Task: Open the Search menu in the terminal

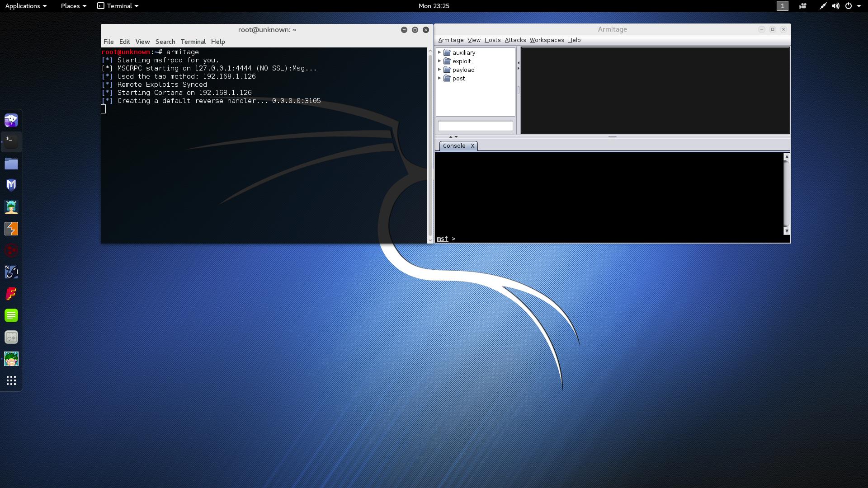Action: (x=165, y=42)
